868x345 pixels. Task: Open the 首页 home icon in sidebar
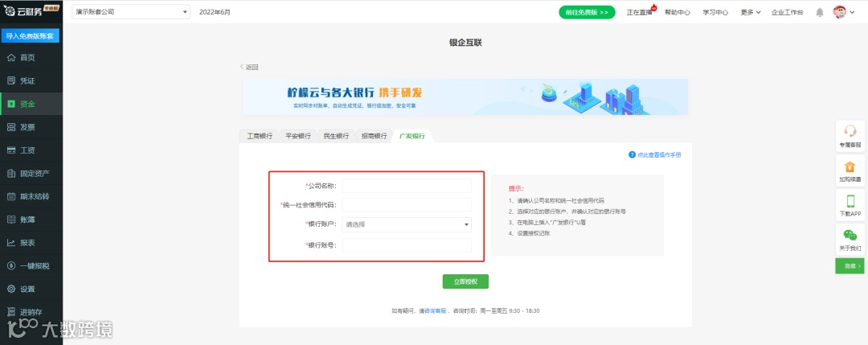11,58
